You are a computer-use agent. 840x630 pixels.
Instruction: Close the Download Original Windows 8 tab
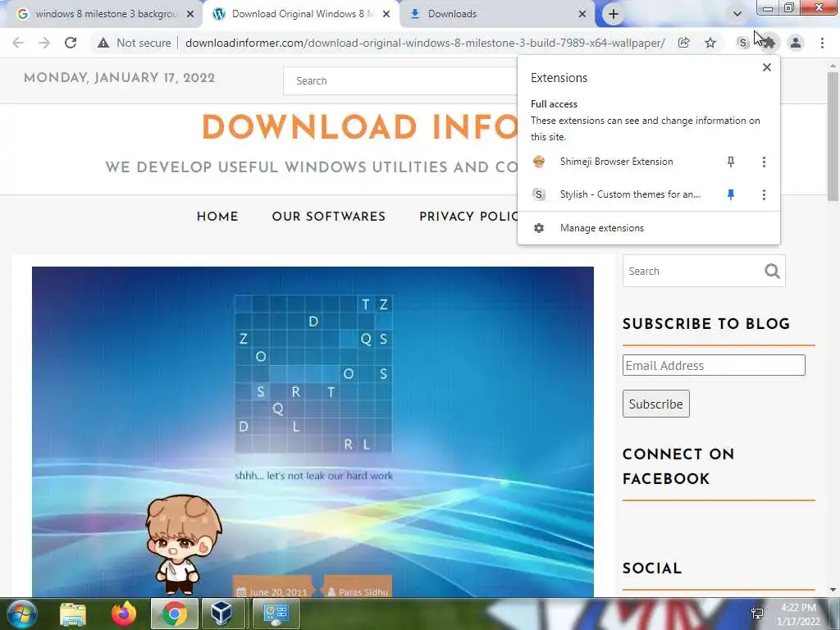(386, 14)
